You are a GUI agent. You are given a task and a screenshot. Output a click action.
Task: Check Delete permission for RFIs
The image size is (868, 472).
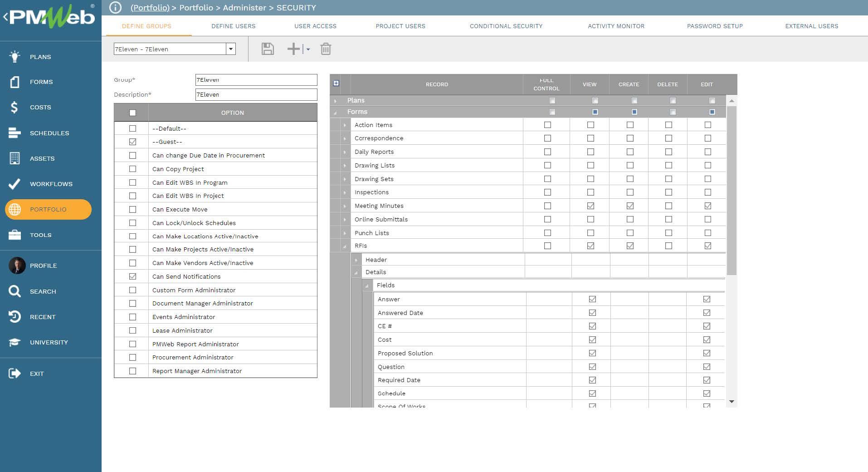point(668,246)
